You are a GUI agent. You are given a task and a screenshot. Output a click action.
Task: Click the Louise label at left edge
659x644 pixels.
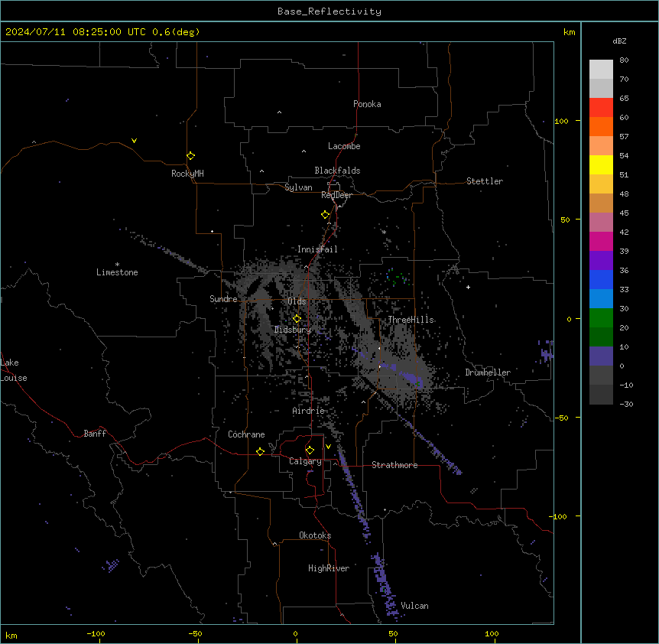[14, 378]
